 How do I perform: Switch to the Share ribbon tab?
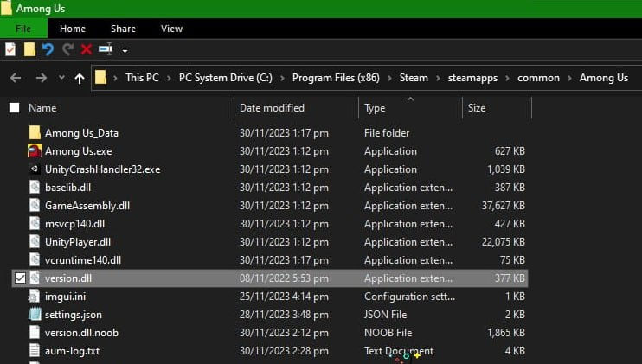click(x=123, y=29)
